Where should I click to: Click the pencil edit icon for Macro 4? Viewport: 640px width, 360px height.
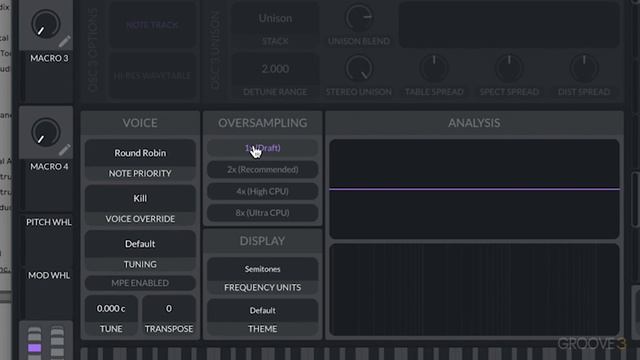click(64, 150)
